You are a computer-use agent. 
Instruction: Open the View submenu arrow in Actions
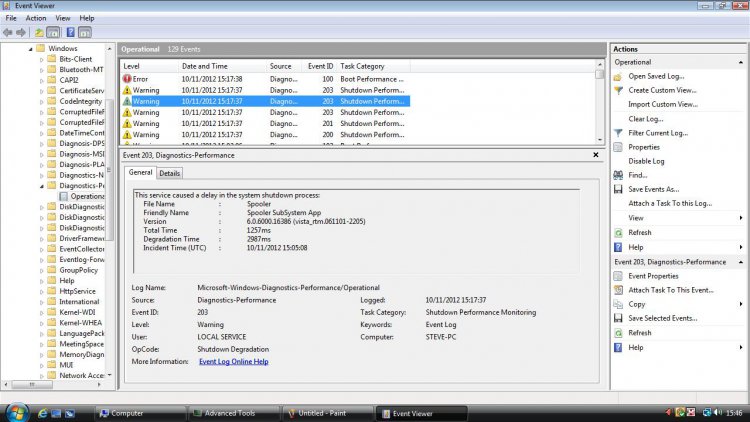pos(740,218)
